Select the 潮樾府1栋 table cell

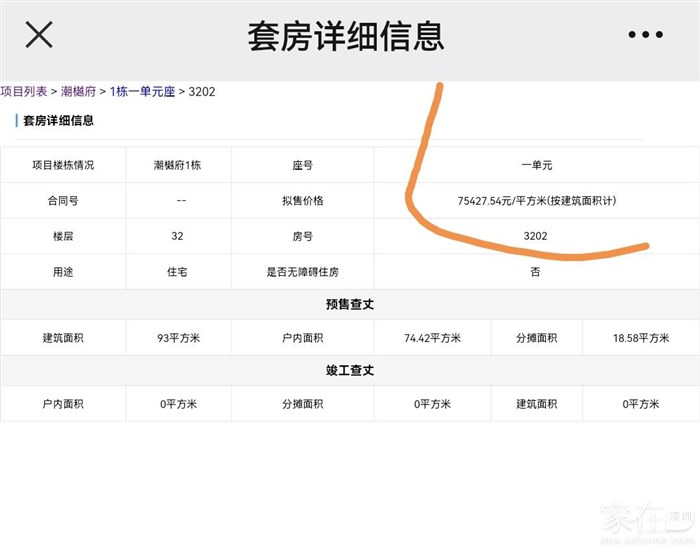pos(178,165)
